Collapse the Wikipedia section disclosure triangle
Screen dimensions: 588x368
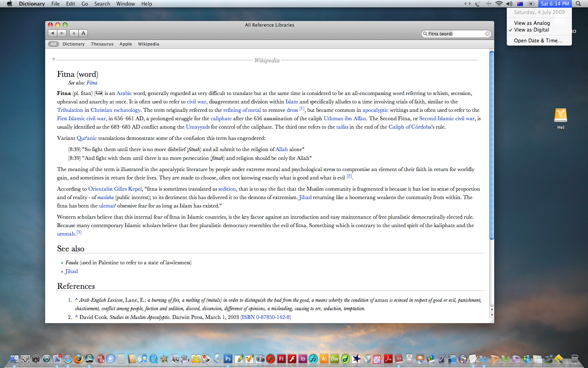click(54, 60)
